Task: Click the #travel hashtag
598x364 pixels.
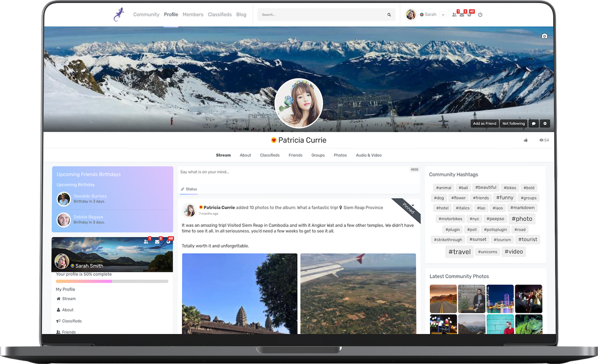Action: (x=459, y=252)
